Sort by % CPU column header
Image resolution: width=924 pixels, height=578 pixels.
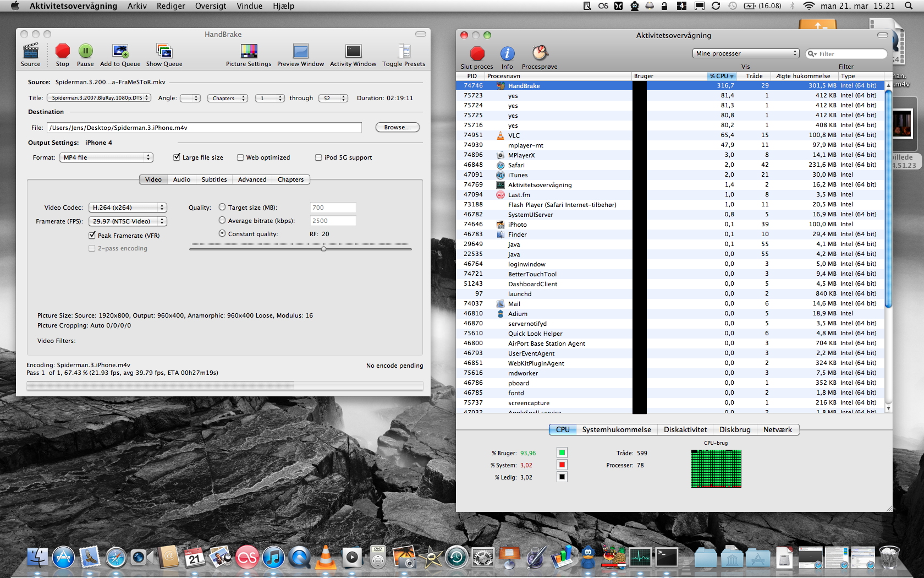(x=721, y=76)
